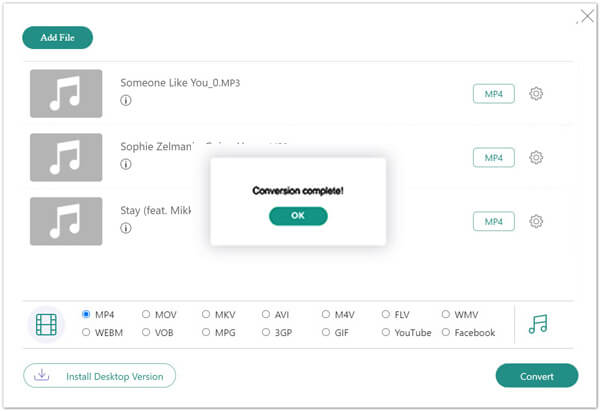Select the MKV format radio button
Image resolution: width=600 pixels, height=411 pixels.
click(x=206, y=314)
